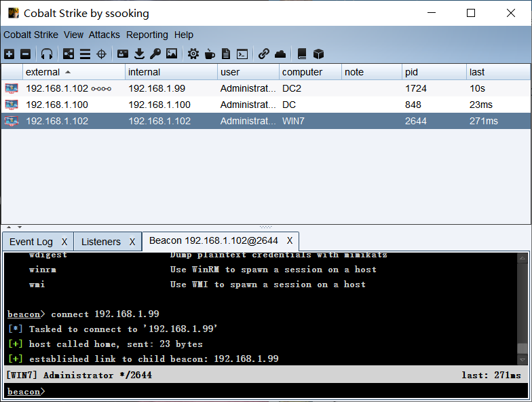532x402 pixels.
Task: Click the beacon icon of the DC2 row
Action: click(x=12, y=88)
